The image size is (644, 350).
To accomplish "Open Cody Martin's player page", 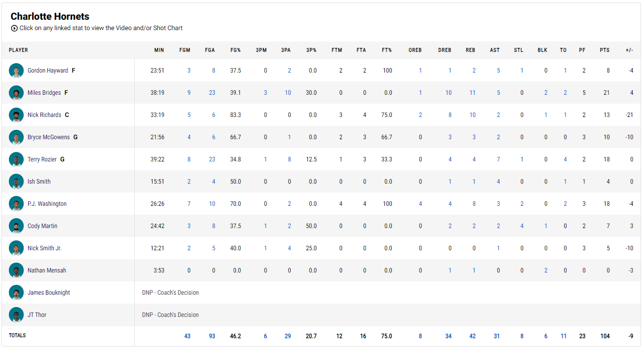I will (x=42, y=226).
